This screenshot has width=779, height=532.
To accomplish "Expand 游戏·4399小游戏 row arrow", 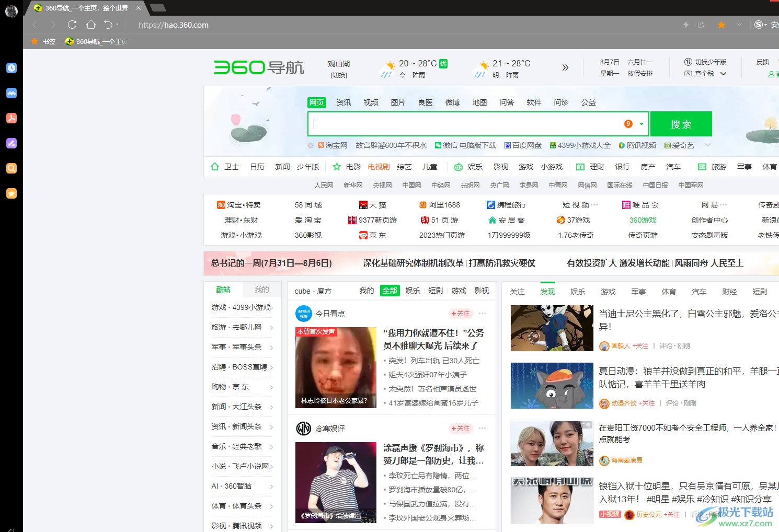I will [x=272, y=308].
